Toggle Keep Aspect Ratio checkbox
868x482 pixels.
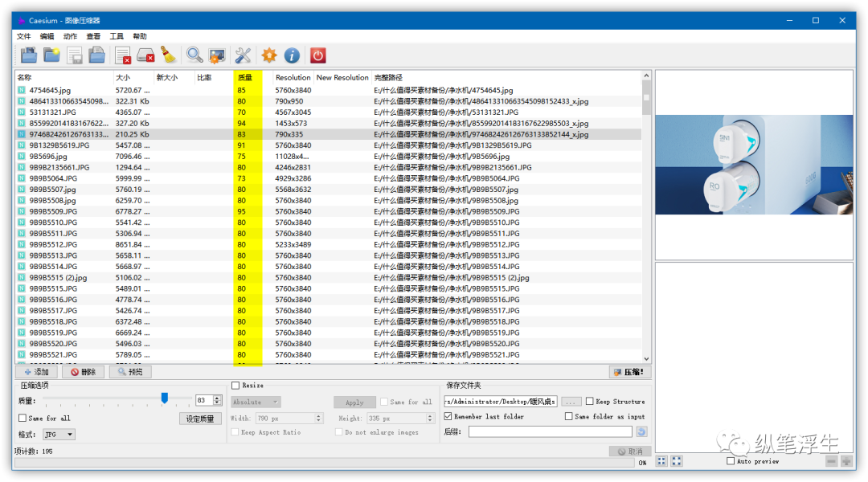click(235, 431)
